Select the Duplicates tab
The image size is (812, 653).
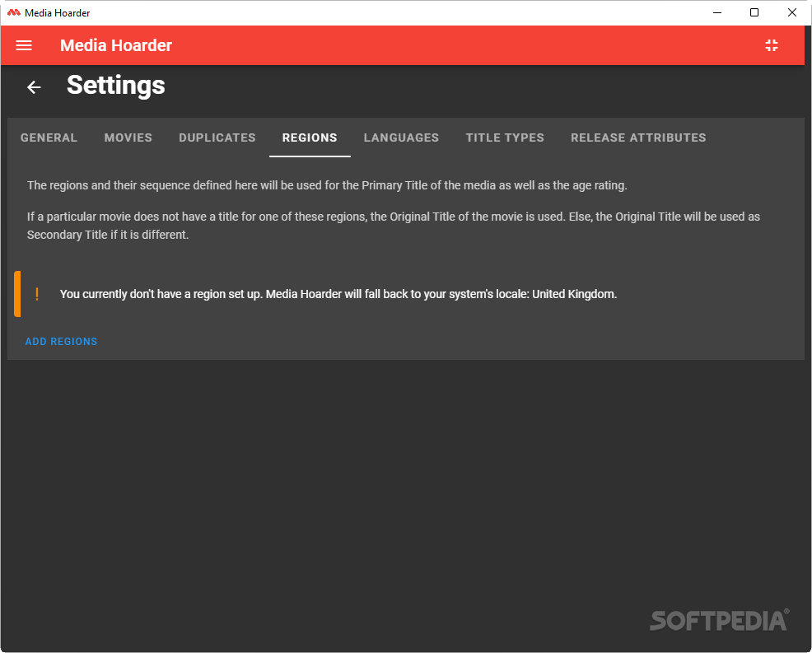pyautogui.click(x=217, y=138)
